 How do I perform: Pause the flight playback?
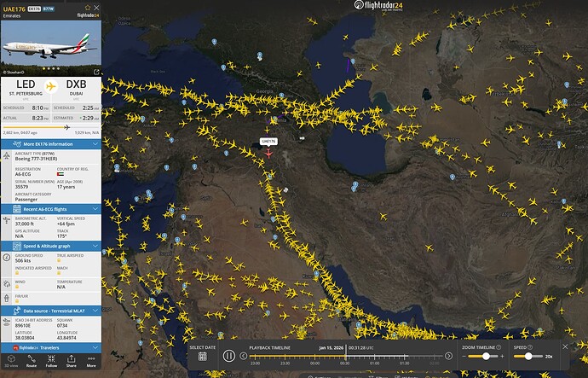click(230, 357)
